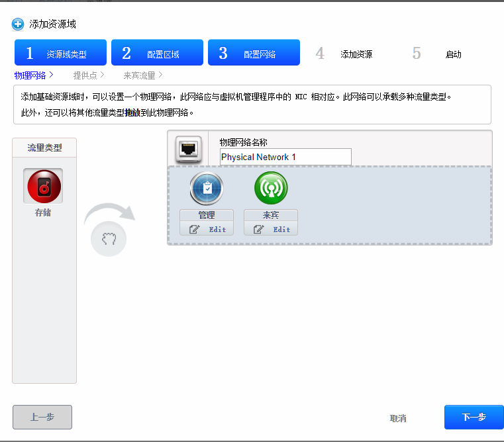This screenshot has width=504, height=442.
Task: Click the 流量类型 panel header
Action: click(x=44, y=148)
